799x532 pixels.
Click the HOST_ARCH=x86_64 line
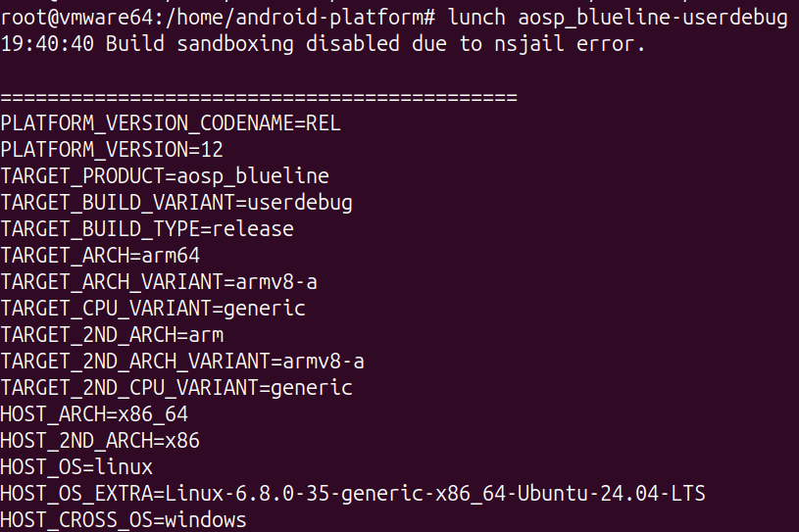pyautogui.click(x=94, y=414)
